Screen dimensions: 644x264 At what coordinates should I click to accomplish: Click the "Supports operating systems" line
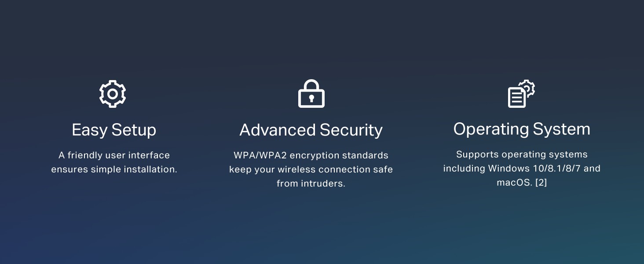click(522, 154)
